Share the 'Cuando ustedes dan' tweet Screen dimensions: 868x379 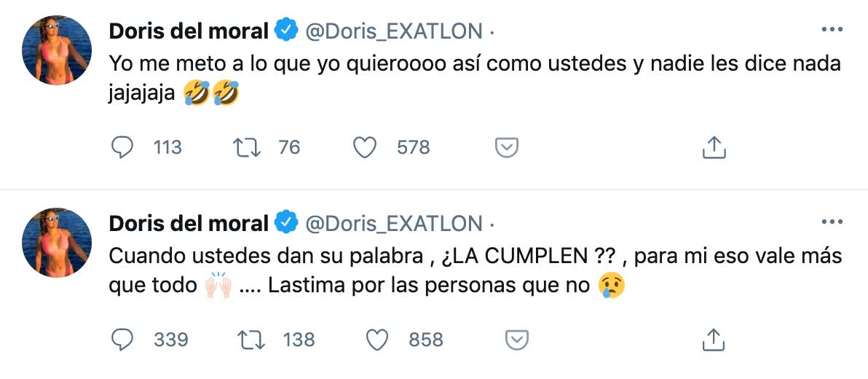[714, 340]
